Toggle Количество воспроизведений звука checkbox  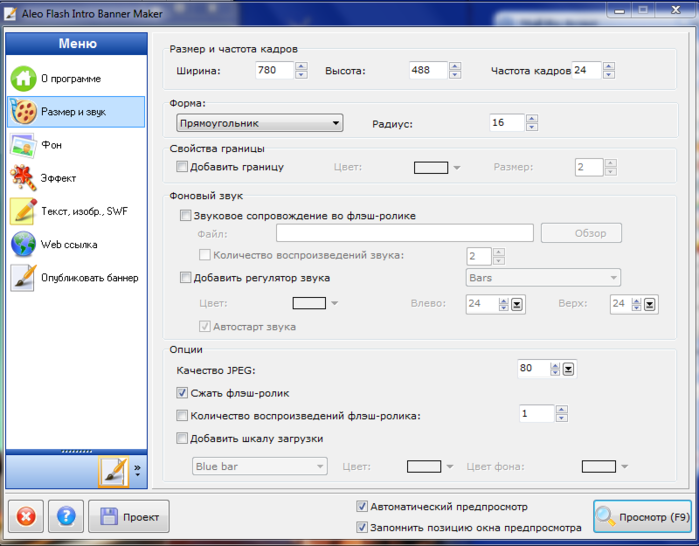click(x=205, y=255)
